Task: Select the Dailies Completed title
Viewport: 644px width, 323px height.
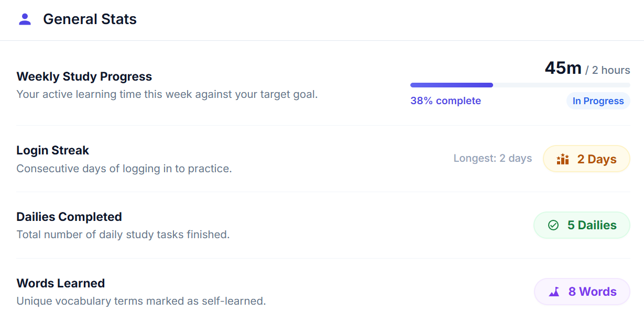Action: pos(69,217)
